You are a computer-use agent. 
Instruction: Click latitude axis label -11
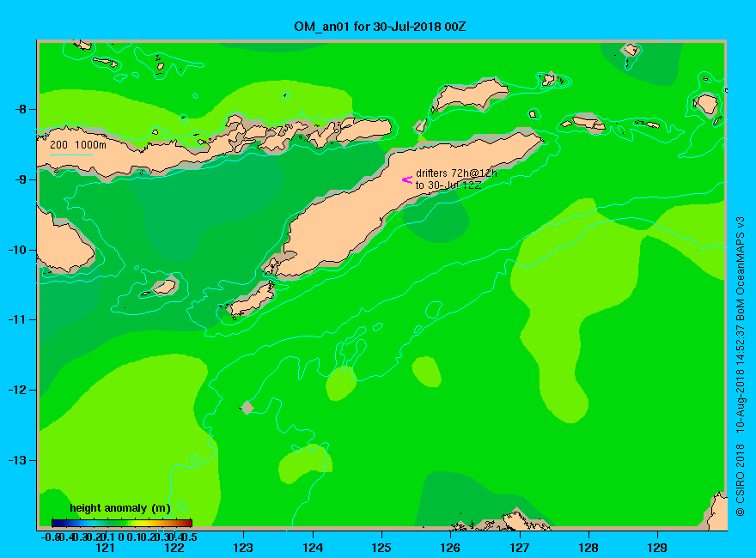[18, 319]
